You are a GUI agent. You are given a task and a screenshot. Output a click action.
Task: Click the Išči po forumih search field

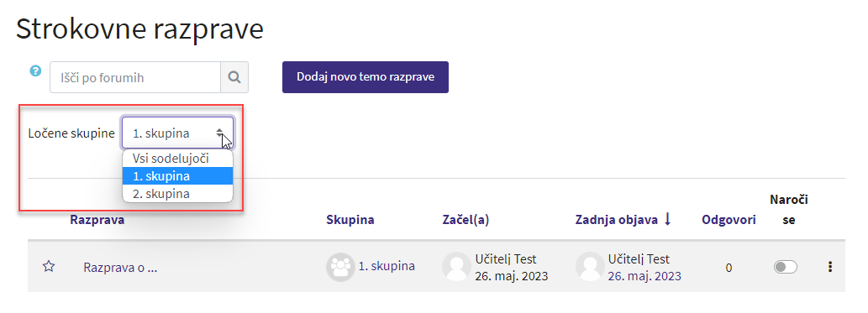(135, 77)
